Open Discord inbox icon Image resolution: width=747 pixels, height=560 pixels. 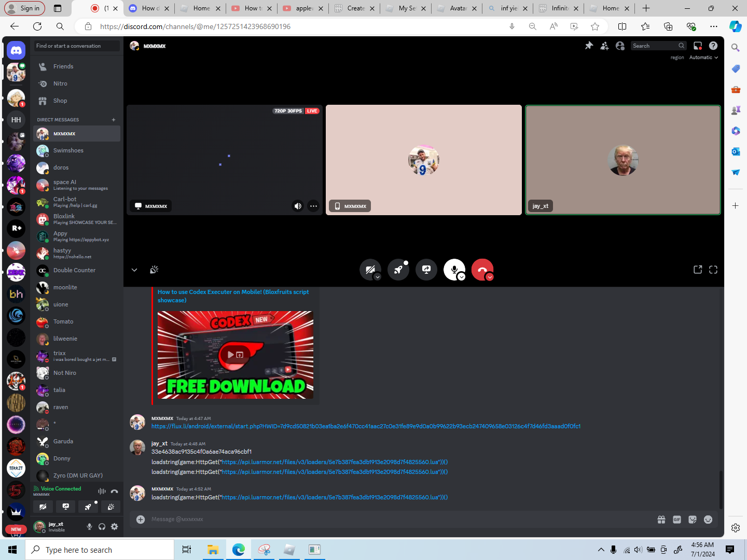(698, 46)
